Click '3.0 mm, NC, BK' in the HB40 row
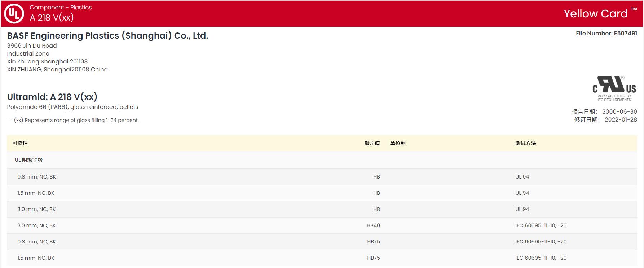This screenshot has height=268, width=644. [x=37, y=225]
